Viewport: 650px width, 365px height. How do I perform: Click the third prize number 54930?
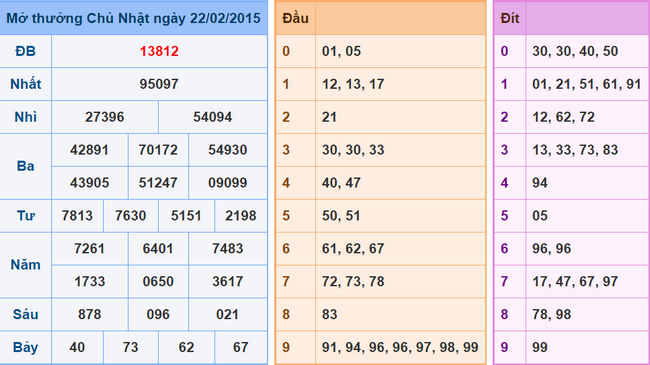pyautogui.click(x=228, y=150)
